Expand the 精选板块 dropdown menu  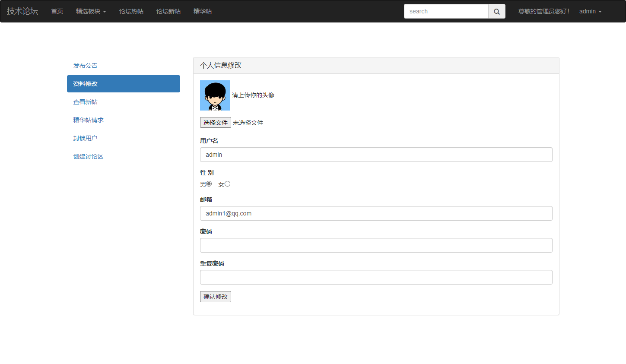(x=91, y=12)
